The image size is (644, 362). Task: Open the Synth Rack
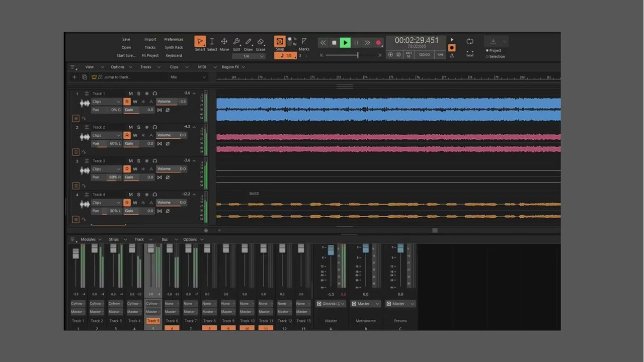click(174, 47)
